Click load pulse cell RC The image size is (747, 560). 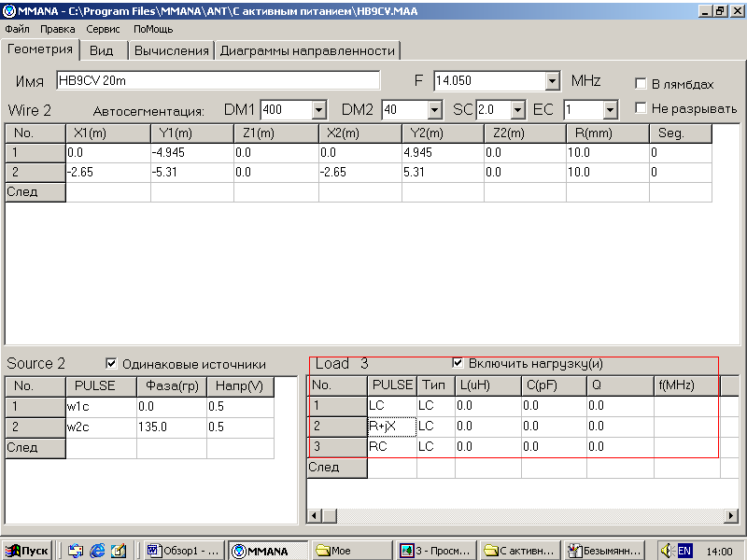coord(392,447)
